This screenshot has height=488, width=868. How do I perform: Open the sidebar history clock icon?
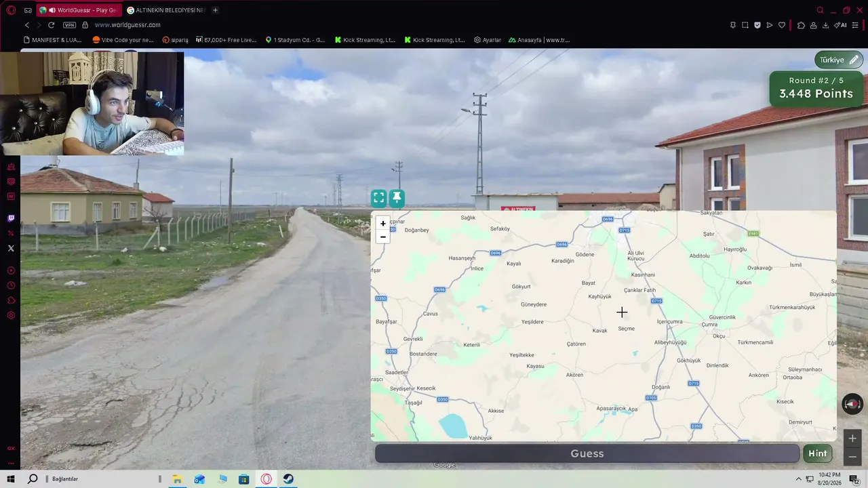click(11, 285)
